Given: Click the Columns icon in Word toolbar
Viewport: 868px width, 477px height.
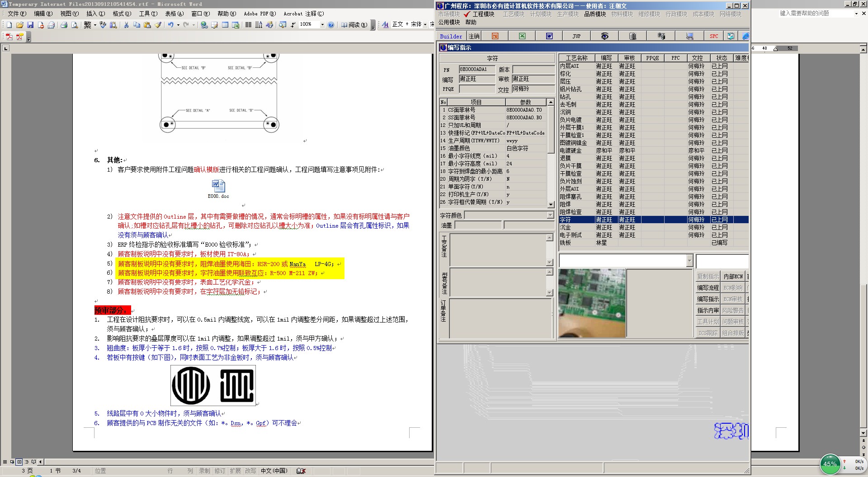Looking at the screenshot, I should point(248,25).
